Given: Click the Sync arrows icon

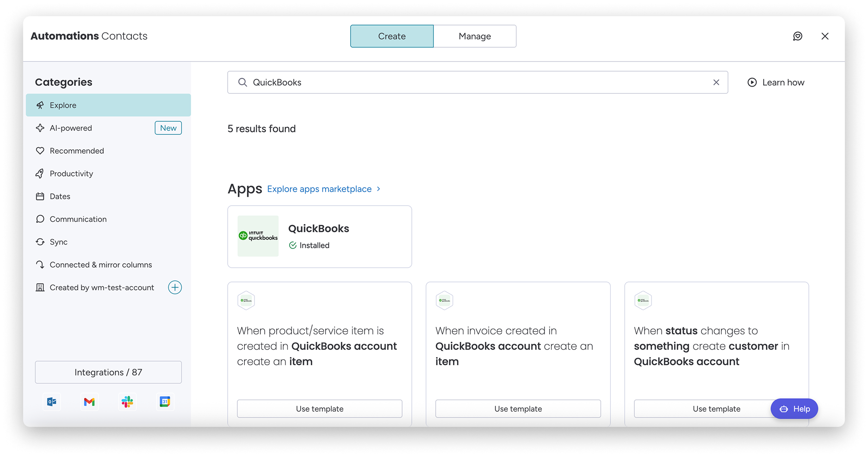Looking at the screenshot, I should pos(40,242).
